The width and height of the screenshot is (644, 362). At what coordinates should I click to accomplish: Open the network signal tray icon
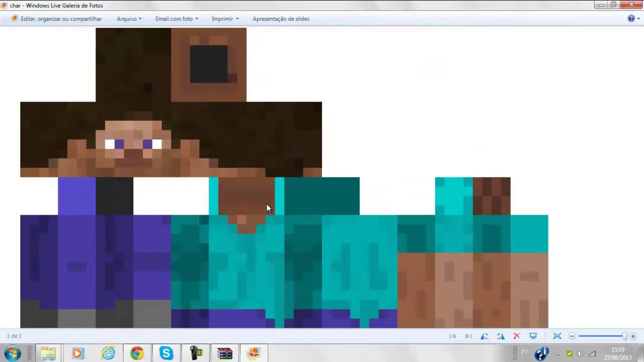(x=592, y=353)
